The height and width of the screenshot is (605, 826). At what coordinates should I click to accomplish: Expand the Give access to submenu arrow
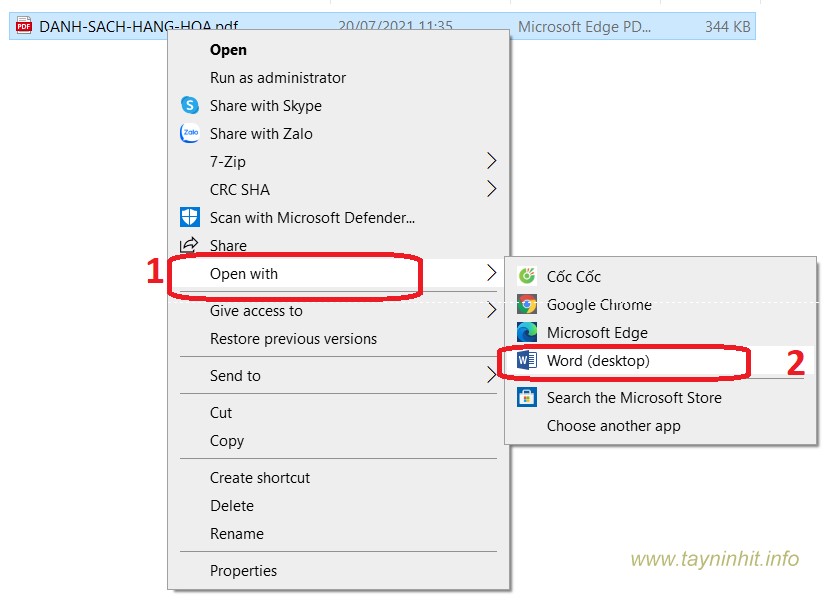point(490,310)
